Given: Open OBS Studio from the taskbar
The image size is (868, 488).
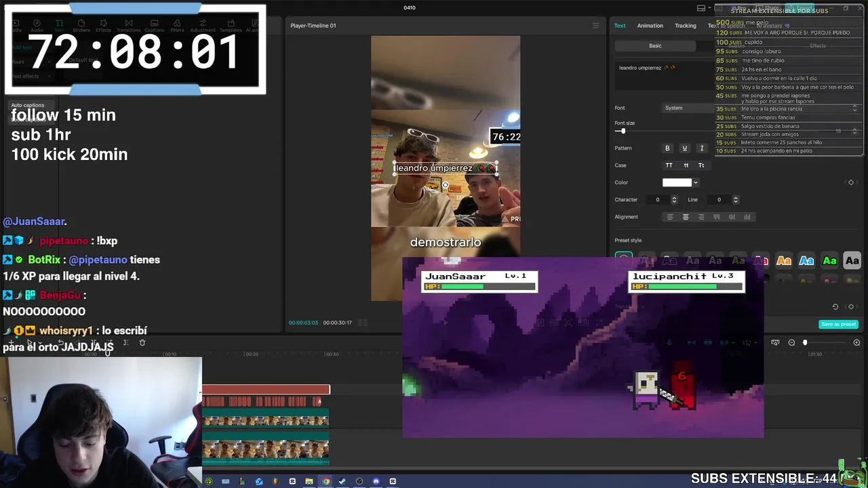Looking at the screenshot, I should point(359,481).
